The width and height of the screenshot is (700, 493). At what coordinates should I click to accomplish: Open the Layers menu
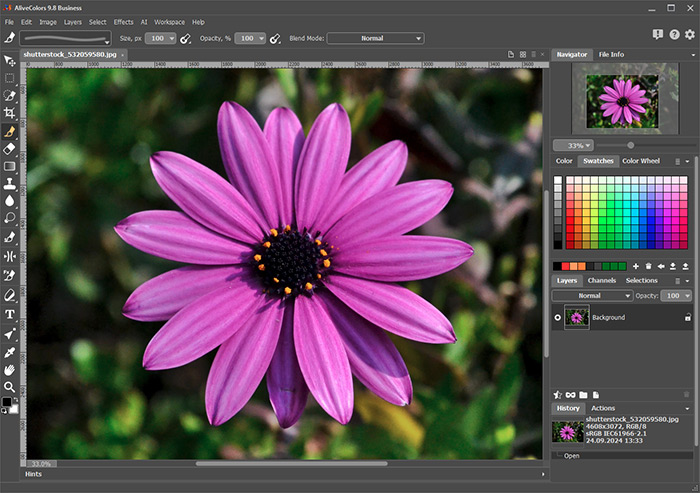tap(72, 22)
